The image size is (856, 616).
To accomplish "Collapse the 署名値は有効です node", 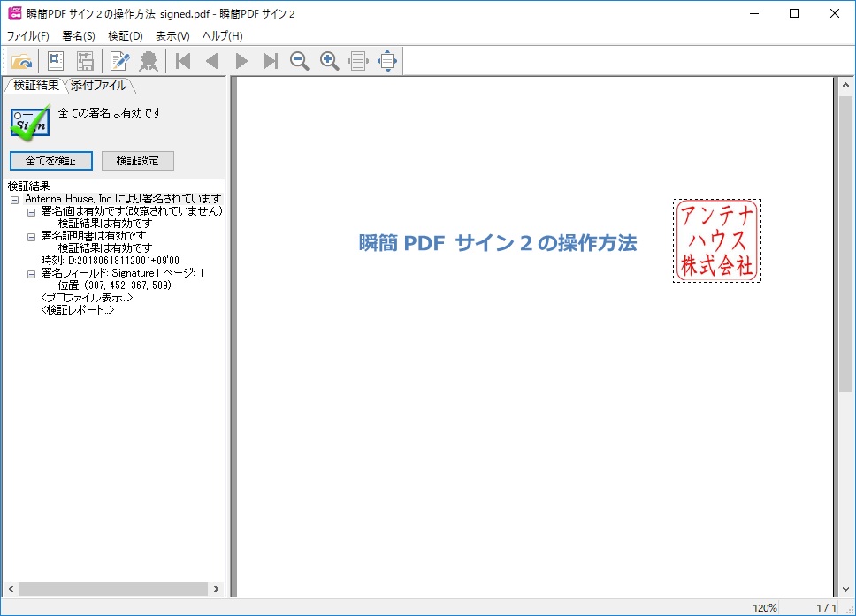I will pyautogui.click(x=31, y=212).
